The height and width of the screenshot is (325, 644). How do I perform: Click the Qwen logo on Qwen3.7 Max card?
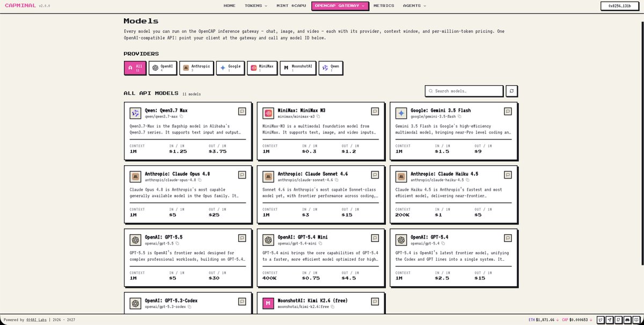click(x=135, y=113)
